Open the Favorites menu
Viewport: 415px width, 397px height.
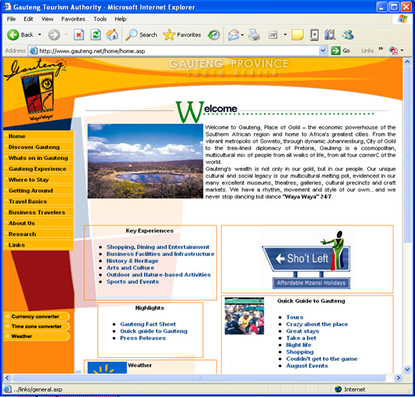pos(73,19)
